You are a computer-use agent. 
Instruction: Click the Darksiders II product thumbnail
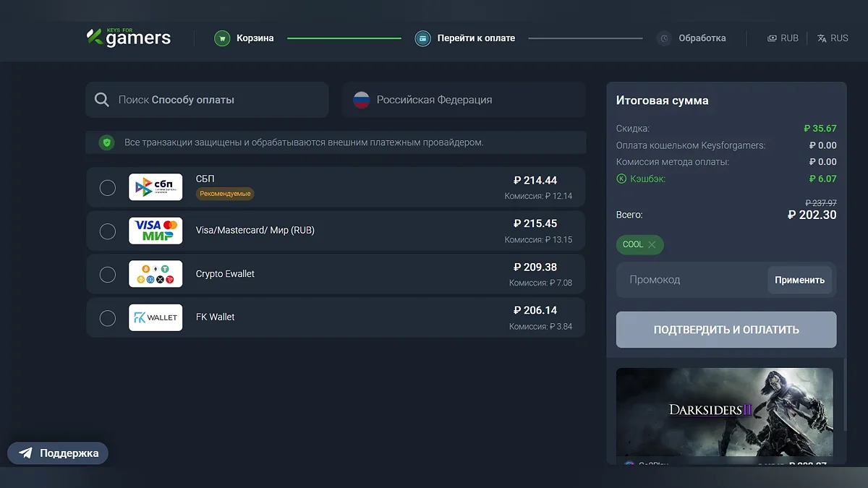coord(725,411)
